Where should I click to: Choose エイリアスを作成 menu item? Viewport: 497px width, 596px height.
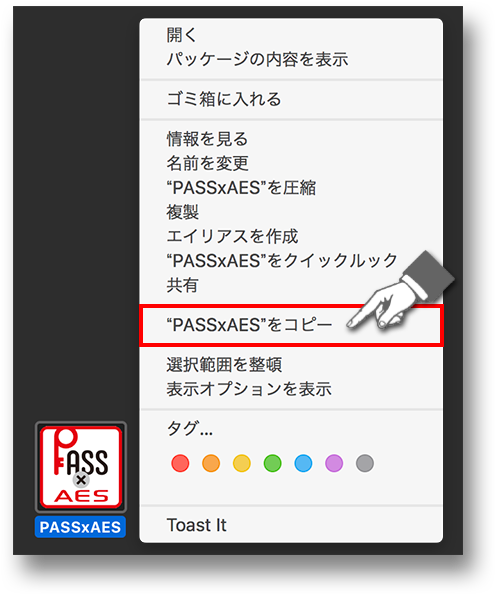[291, 236]
